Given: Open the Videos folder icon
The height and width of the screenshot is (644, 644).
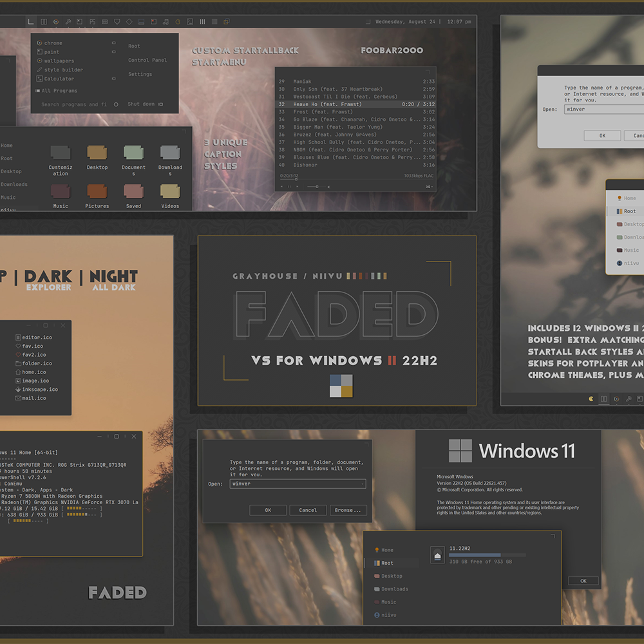Looking at the screenshot, I should click(170, 192).
